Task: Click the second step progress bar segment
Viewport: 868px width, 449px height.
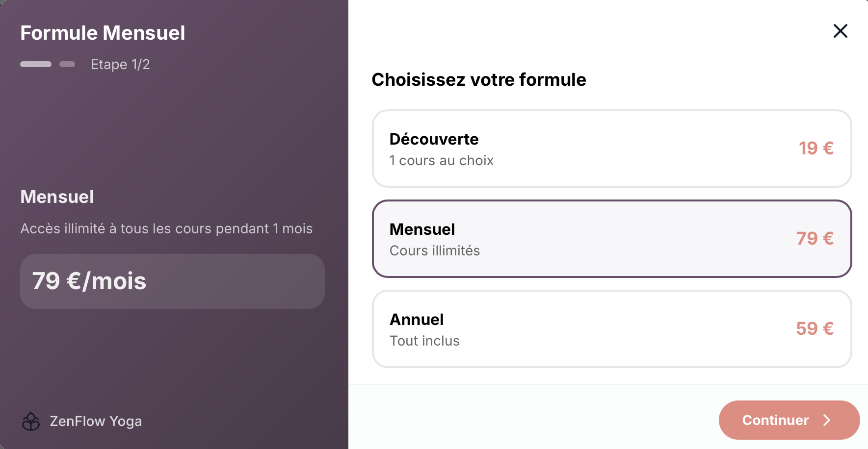Action: point(67,64)
